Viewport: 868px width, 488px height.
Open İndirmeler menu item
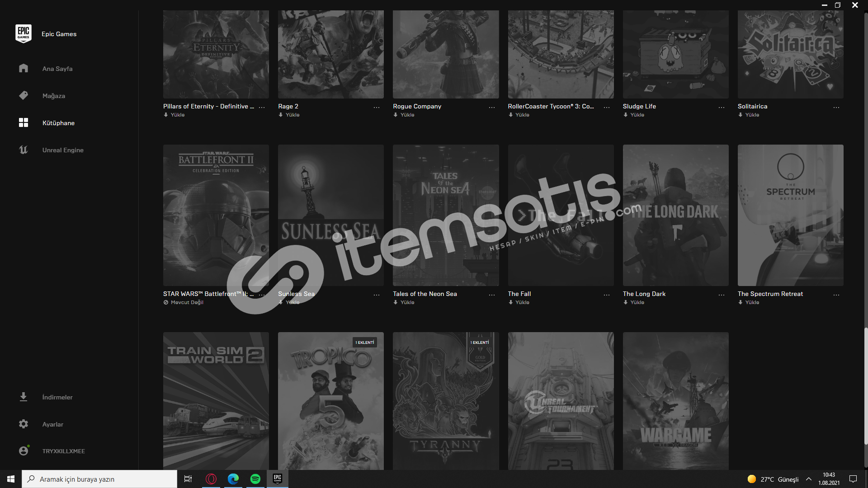[57, 397]
